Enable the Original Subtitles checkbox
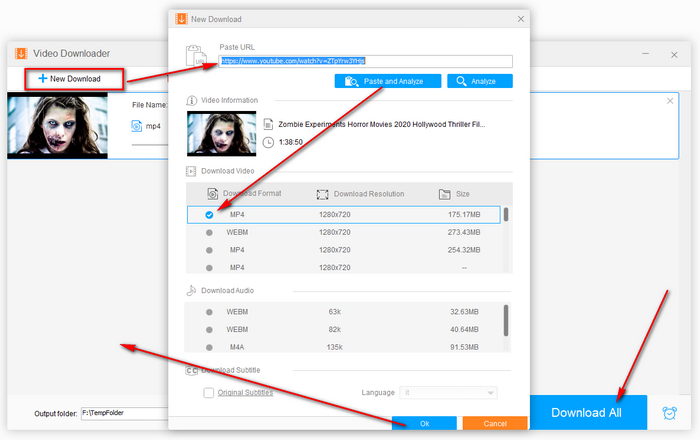This screenshot has height=440, width=700. point(208,393)
